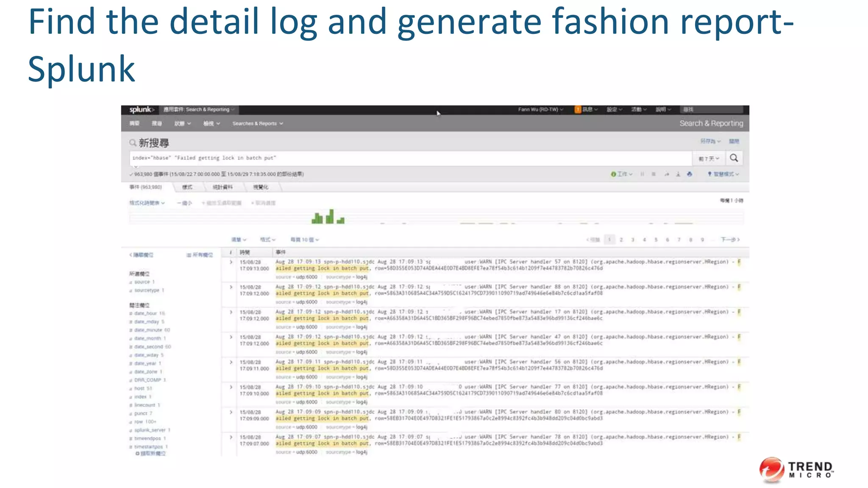Image resolution: width=868 pixels, height=488 pixels.
Task: Expand event at 17:09:10.000
Action: [231, 387]
